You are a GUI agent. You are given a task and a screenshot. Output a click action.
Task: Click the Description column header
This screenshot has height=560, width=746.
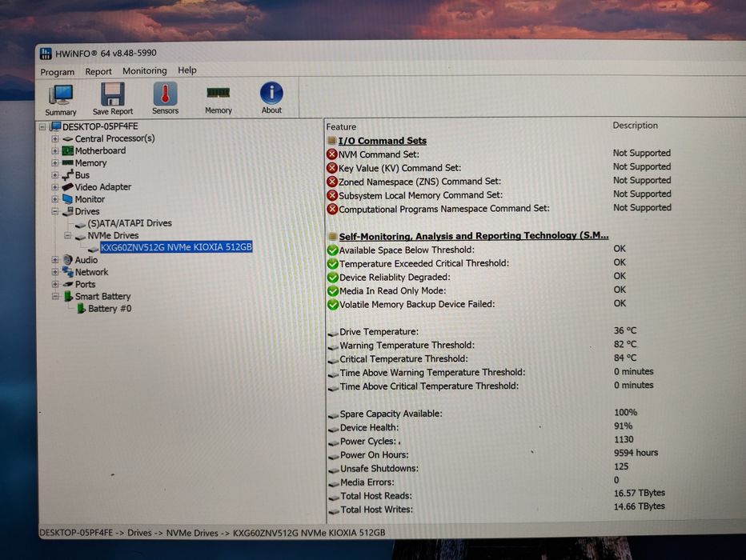(x=636, y=126)
